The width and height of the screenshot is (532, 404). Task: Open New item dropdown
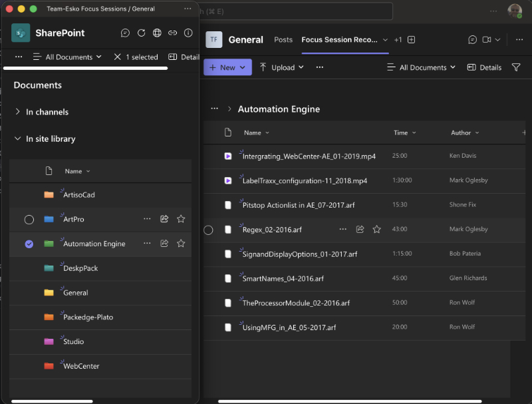[x=227, y=67]
